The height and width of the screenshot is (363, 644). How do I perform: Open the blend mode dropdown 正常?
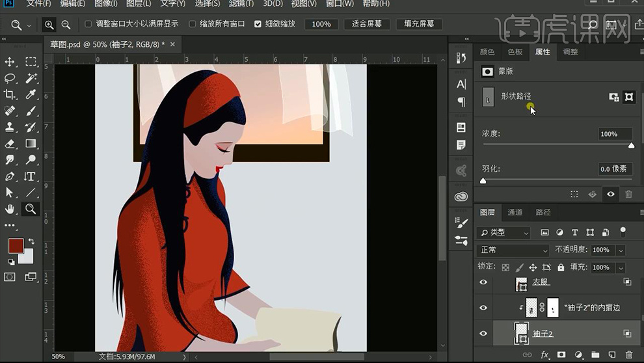pos(513,250)
